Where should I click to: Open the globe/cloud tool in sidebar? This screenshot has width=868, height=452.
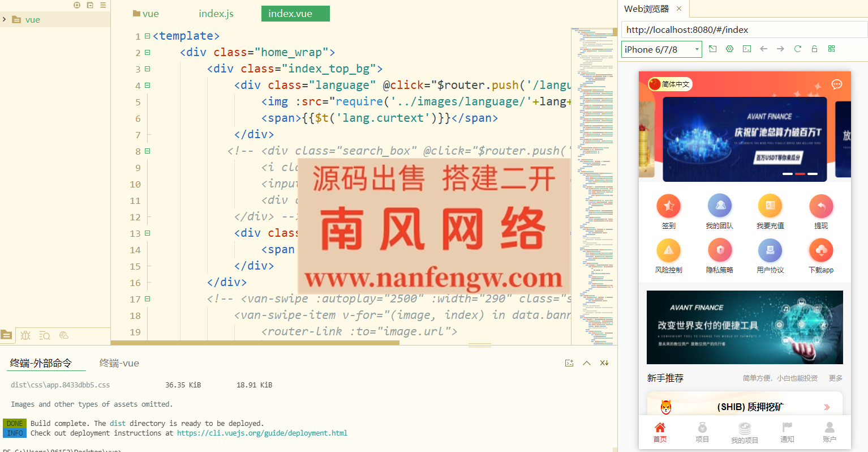point(63,335)
